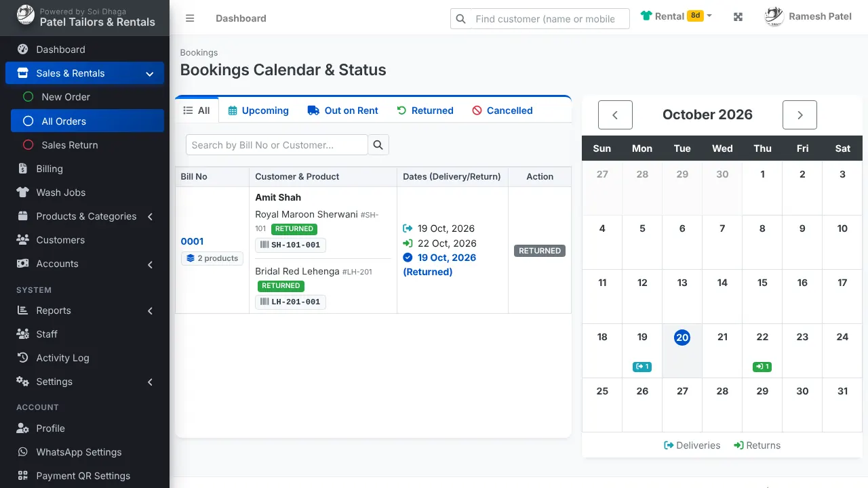Click the 2 products badge

click(212, 258)
